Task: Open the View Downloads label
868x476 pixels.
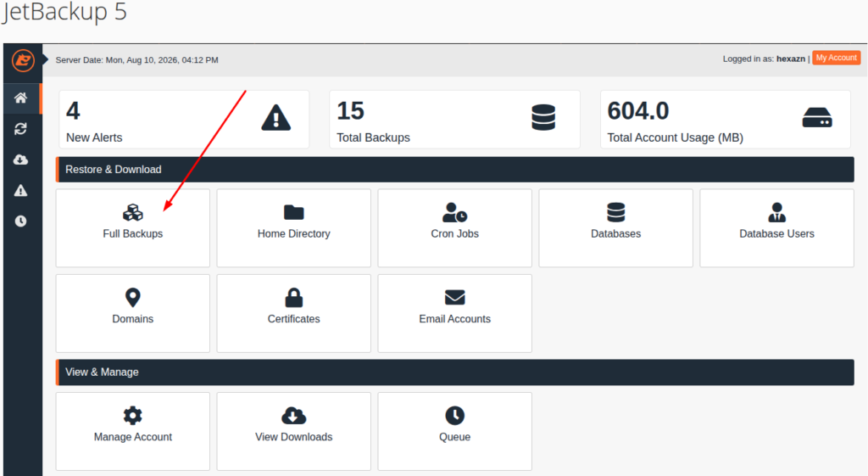Action: coord(294,437)
